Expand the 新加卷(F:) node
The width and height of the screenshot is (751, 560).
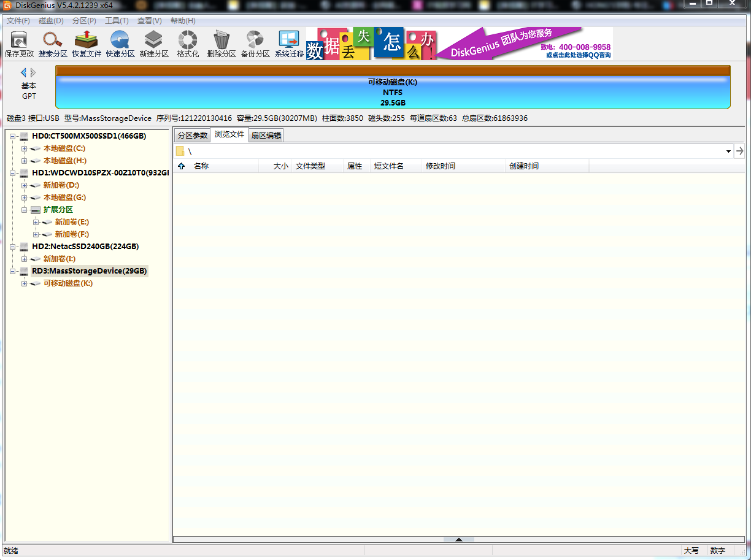[x=36, y=234]
